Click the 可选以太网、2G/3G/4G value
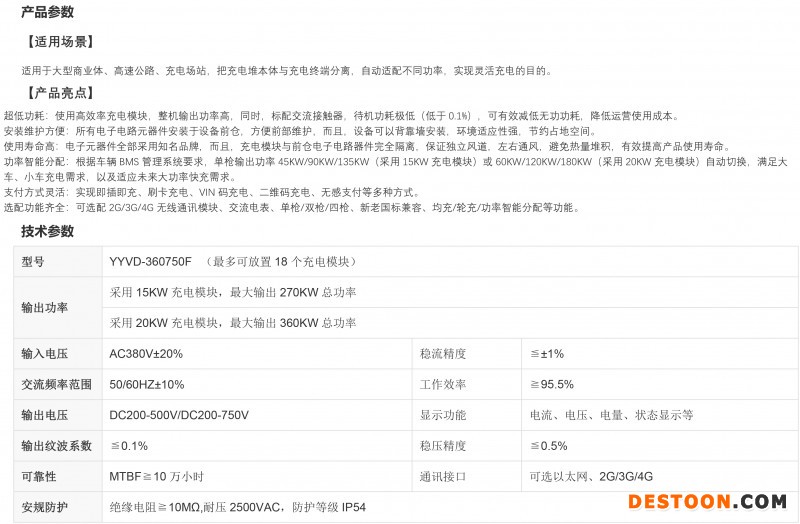The image size is (800, 524). 591,476
